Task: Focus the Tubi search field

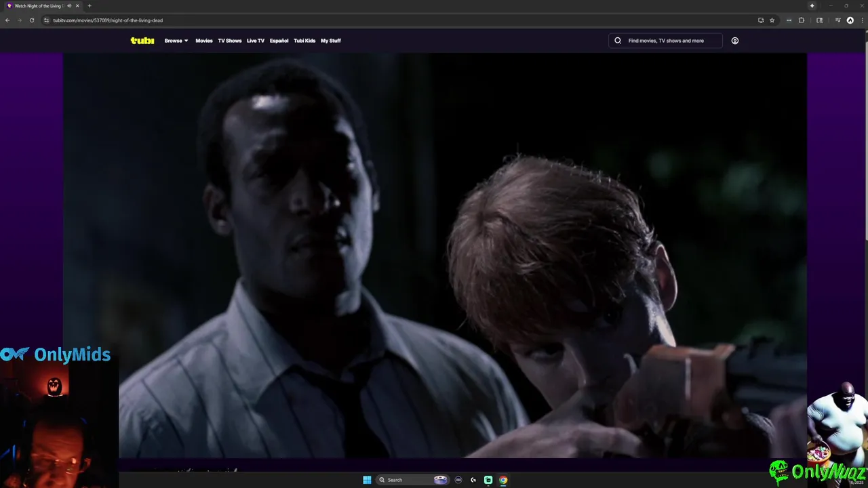Action: tap(665, 41)
